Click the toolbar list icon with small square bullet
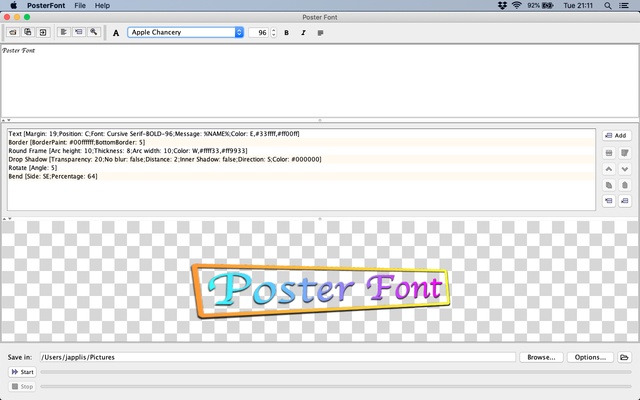640x400 pixels. pyautogui.click(x=78, y=32)
